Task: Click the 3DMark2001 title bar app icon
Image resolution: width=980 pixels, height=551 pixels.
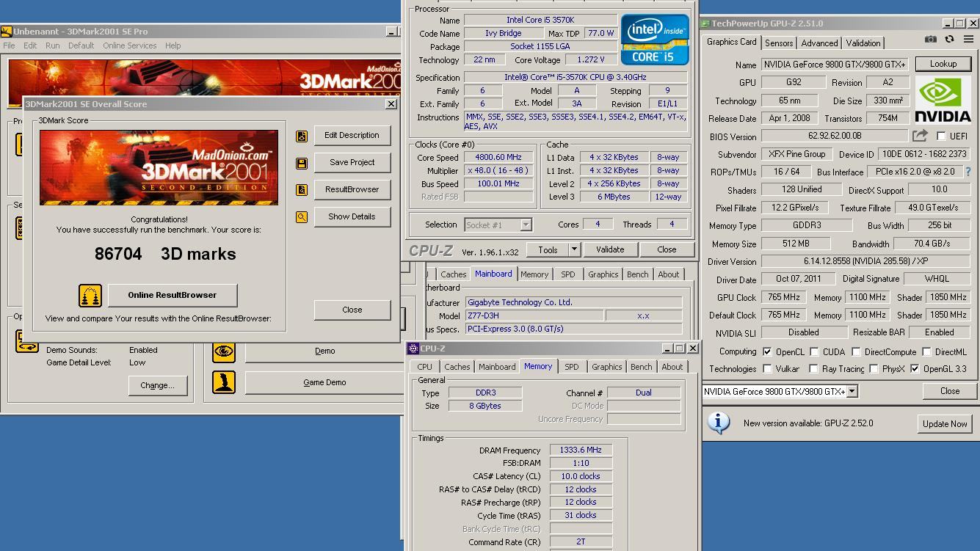Action: (x=6, y=32)
